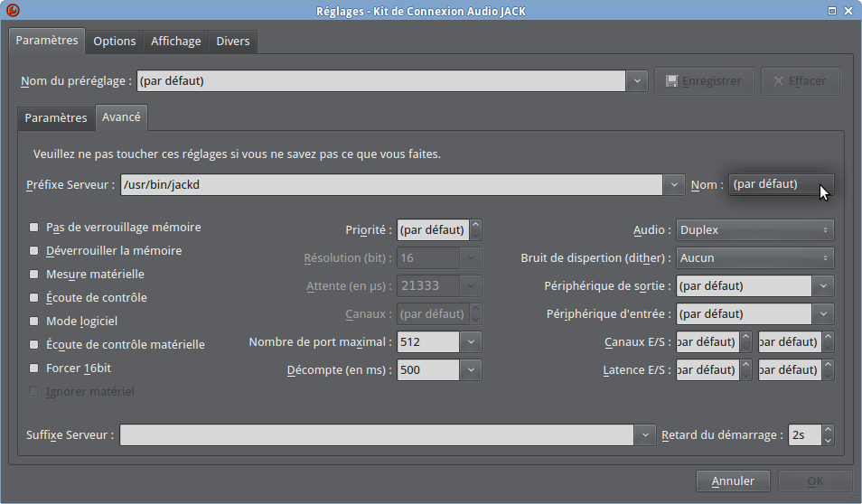Adjust Retard du démarrage spinner arrows
The height and width of the screenshot is (504, 862).
[828, 434]
